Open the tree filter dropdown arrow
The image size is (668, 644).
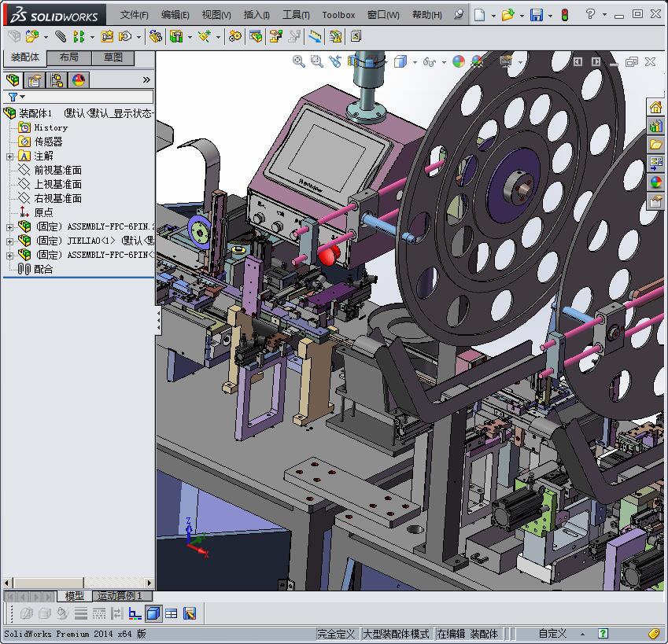point(22,97)
